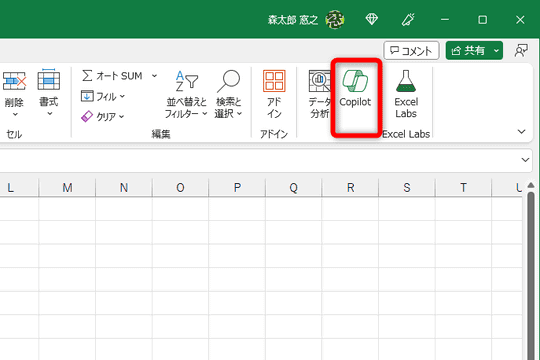The image size is (540, 360).
Task: Click the コメント button
Action: click(411, 51)
